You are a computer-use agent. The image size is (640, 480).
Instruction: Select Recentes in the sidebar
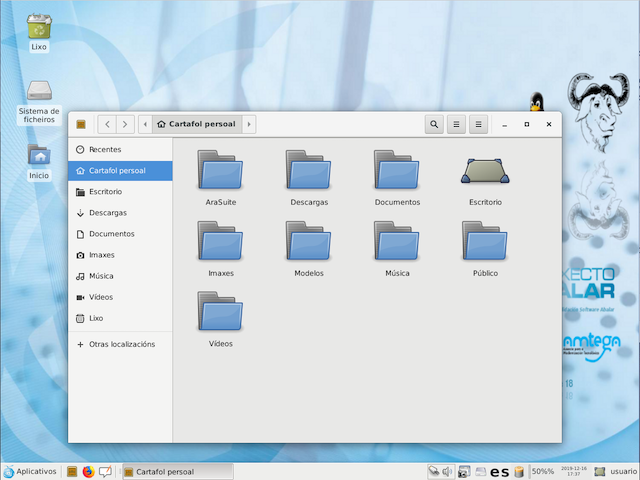[x=104, y=149]
